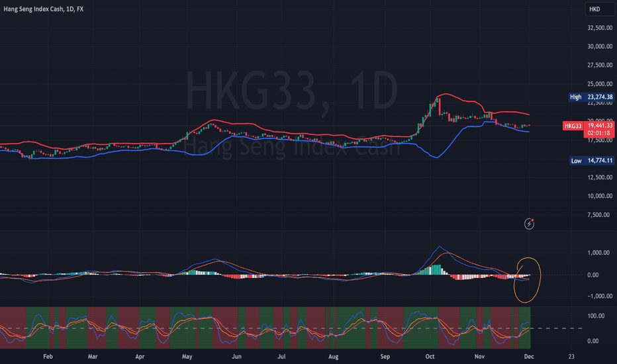Click the Aug date axis label
Screen dimensions: 617x364
coord(333,357)
